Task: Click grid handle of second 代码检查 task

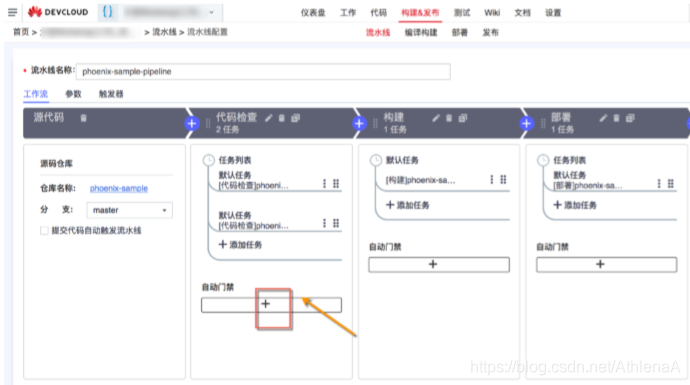Action: [336, 223]
